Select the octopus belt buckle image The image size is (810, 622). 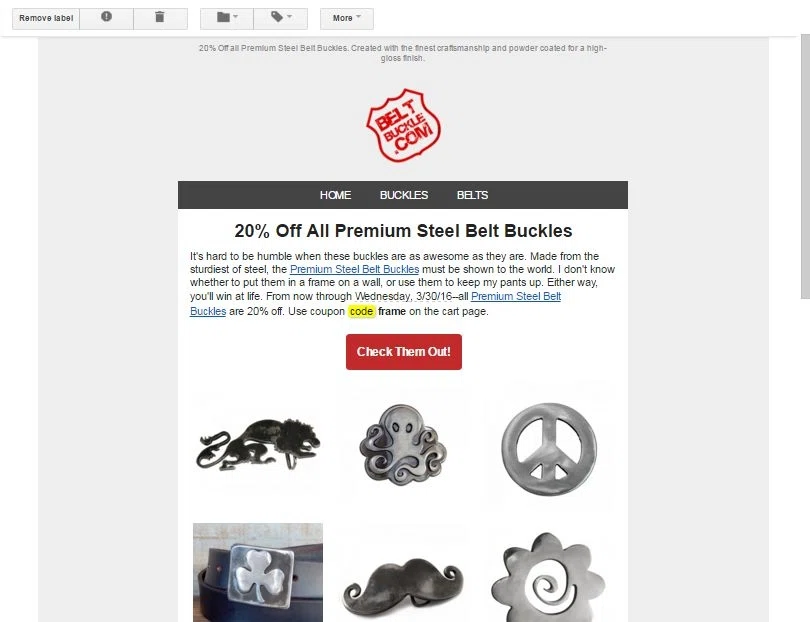point(403,444)
